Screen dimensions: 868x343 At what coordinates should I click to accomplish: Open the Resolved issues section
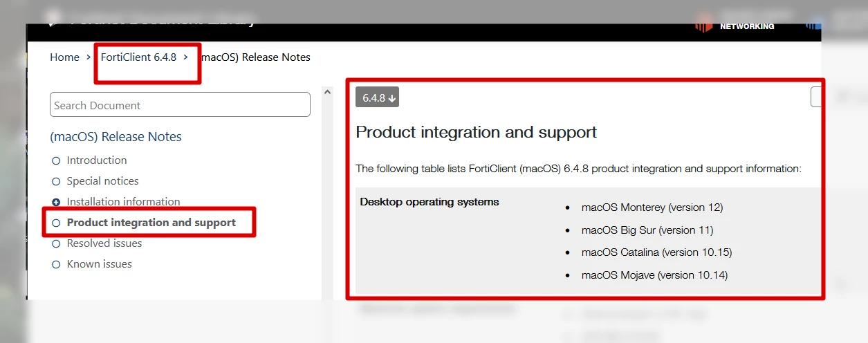click(x=104, y=243)
